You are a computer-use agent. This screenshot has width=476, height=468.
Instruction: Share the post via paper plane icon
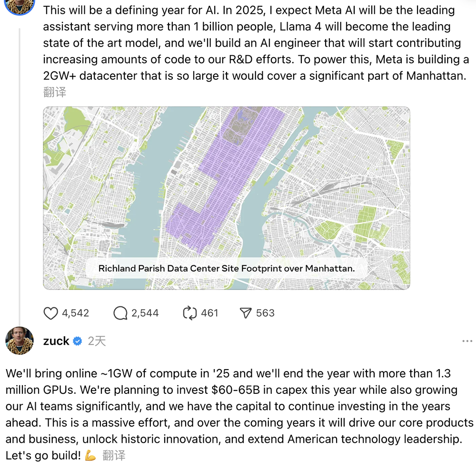tap(246, 313)
